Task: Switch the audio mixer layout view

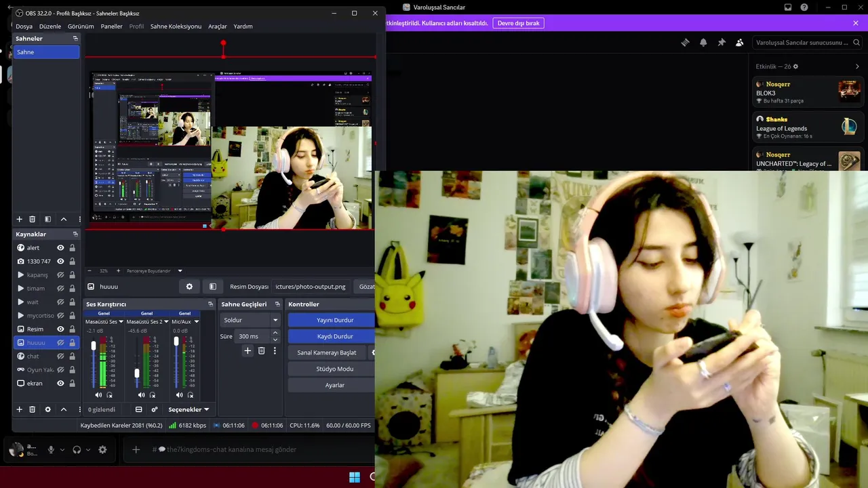Action: click(x=139, y=409)
